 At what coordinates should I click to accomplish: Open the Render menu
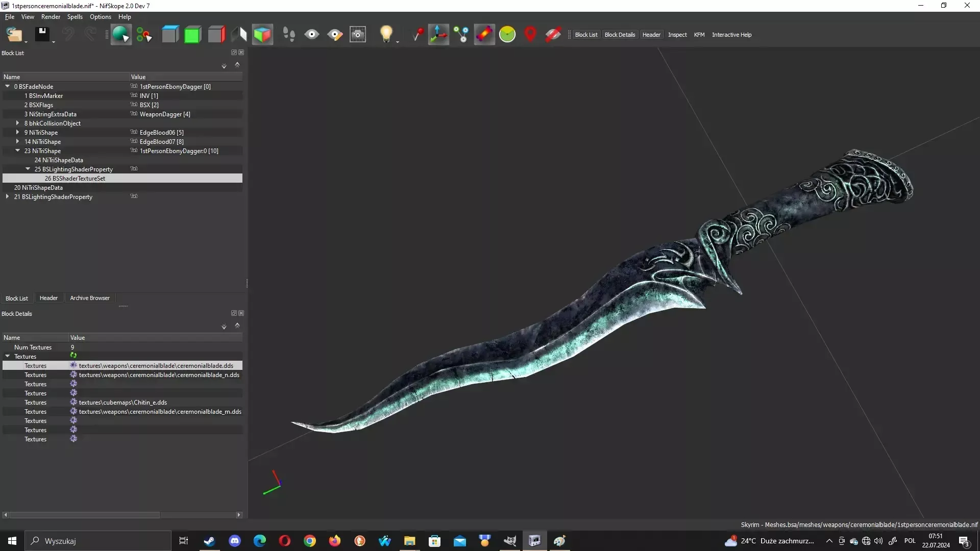[51, 17]
